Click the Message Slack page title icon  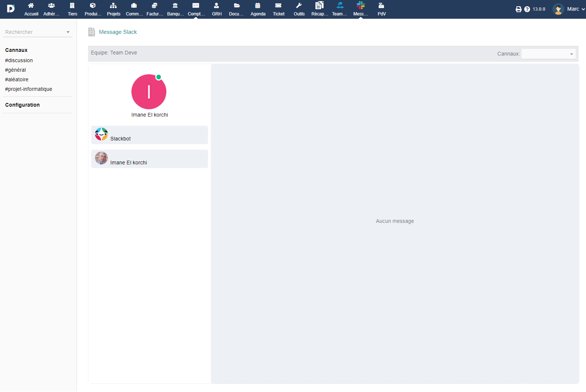pyautogui.click(x=92, y=32)
